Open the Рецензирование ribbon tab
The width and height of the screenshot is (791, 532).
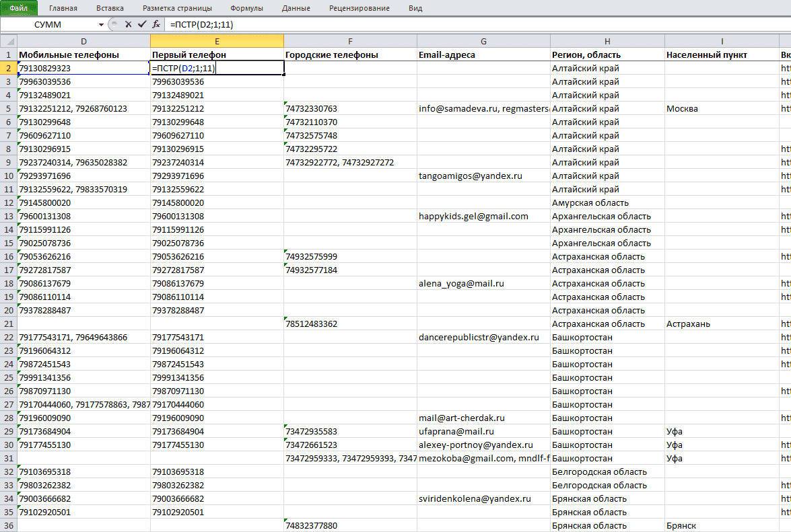pos(359,8)
